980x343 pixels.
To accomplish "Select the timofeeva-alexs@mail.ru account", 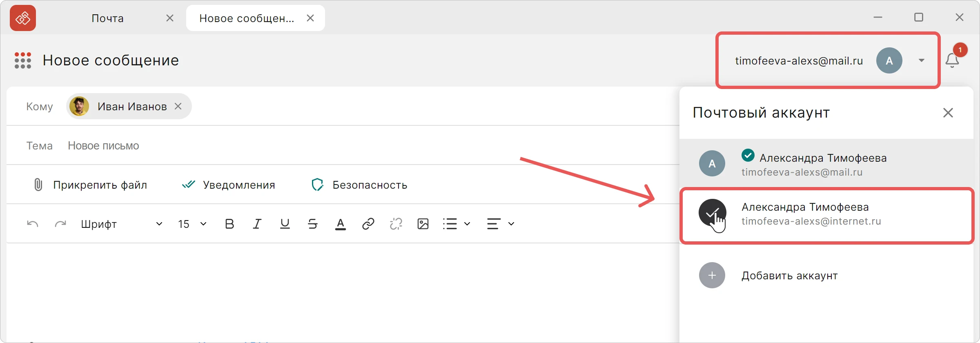I will click(x=826, y=163).
